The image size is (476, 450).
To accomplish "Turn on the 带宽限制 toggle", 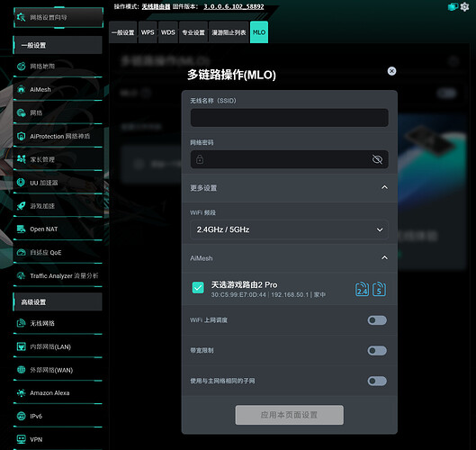I will [x=377, y=350].
